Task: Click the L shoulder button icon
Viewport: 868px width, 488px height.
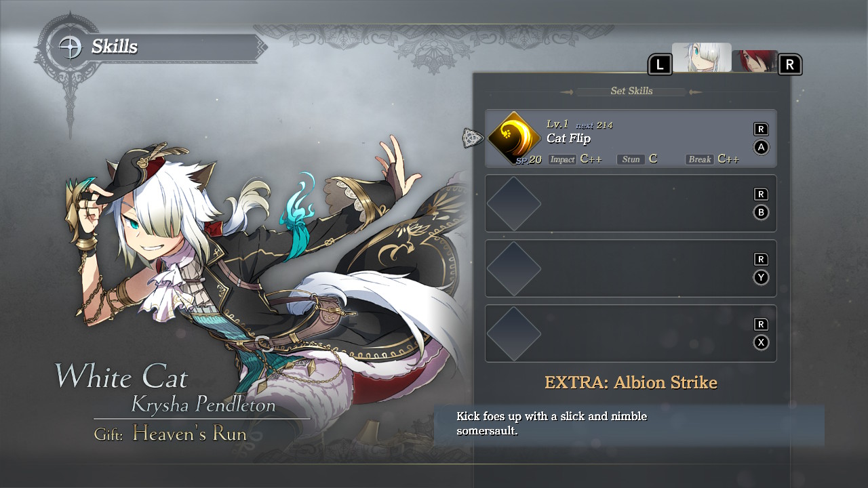Action: click(660, 65)
